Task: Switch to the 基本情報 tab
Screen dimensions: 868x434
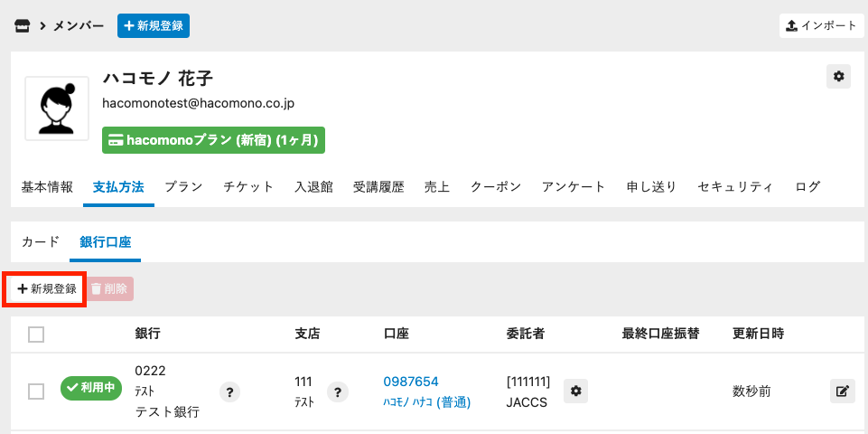Action: tap(47, 187)
